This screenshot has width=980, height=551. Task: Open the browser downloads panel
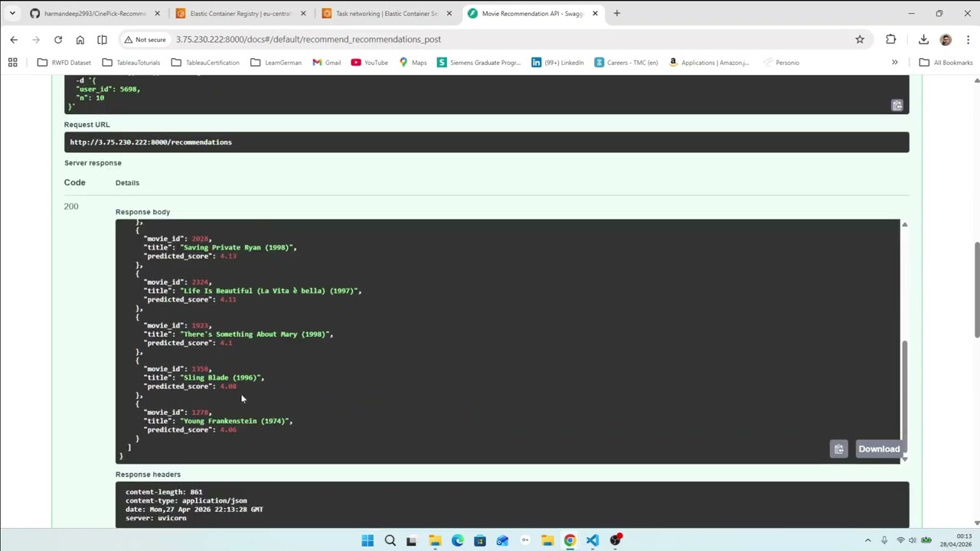(923, 39)
